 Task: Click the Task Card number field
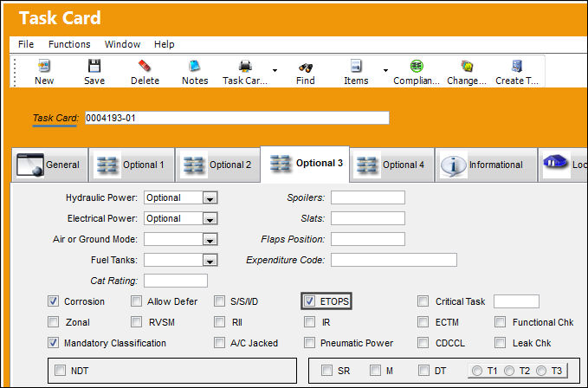(x=237, y=118)
